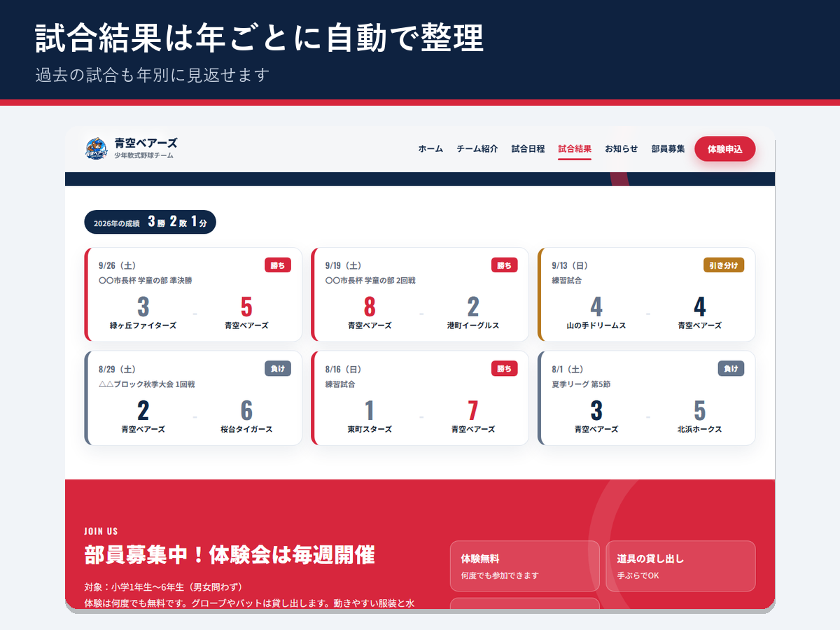
Task: Click 北浜ホークス team name
Action: click(x=699, y=429)
